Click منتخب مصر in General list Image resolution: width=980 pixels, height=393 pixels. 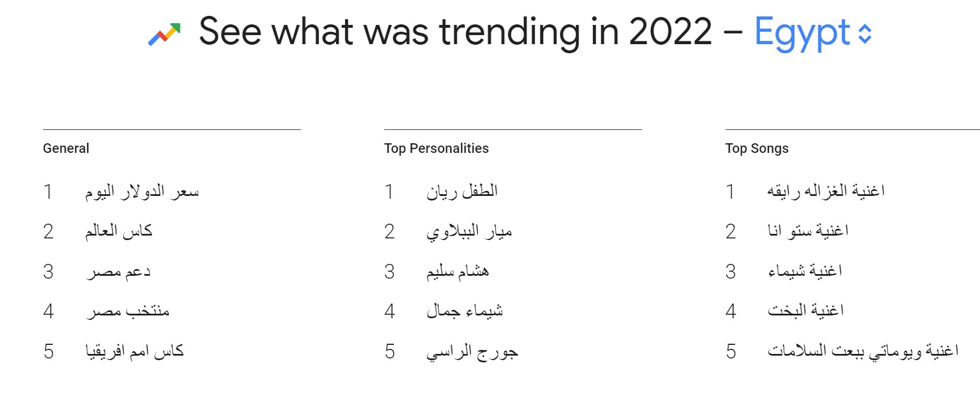pyautogui.click(x=128, y=311)
